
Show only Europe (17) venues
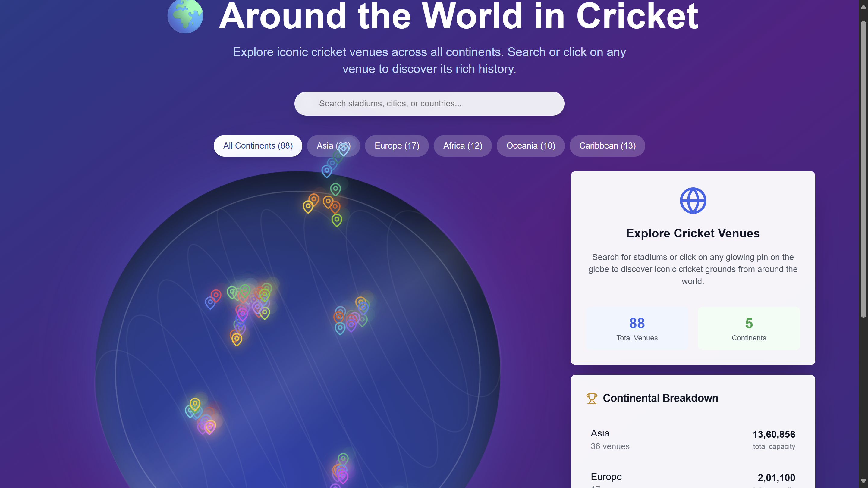click(397, 146)
